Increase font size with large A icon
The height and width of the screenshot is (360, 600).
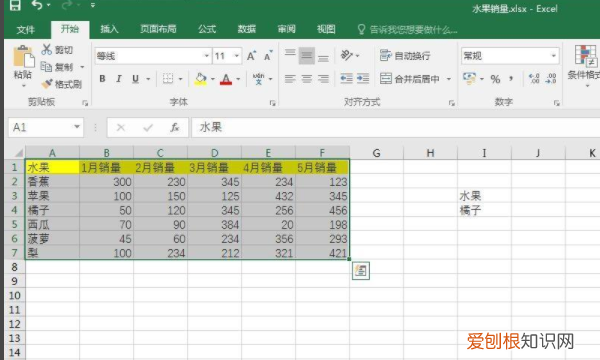[251, 56]
